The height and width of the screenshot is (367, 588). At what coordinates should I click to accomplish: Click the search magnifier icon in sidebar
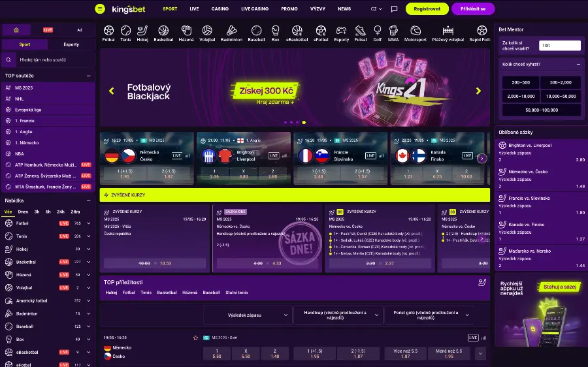tap(8, 59)
